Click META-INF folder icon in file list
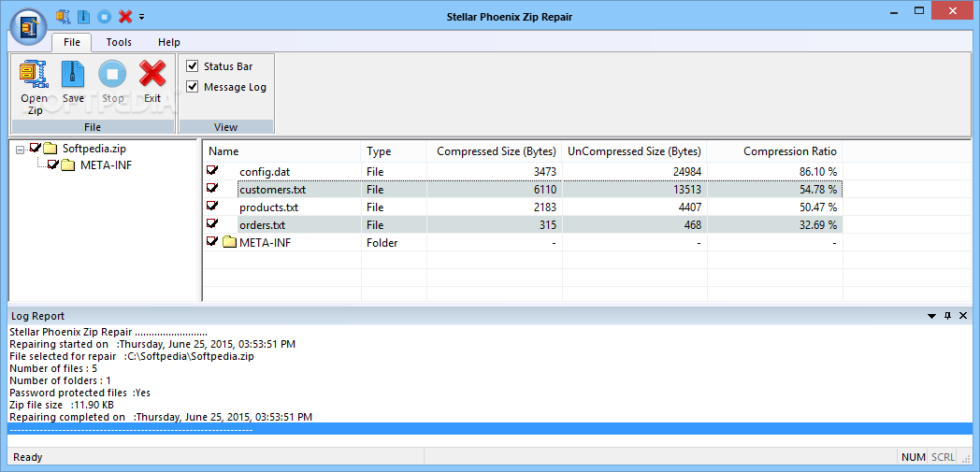This screenshot has height=472, width=980. coord(229,242)
